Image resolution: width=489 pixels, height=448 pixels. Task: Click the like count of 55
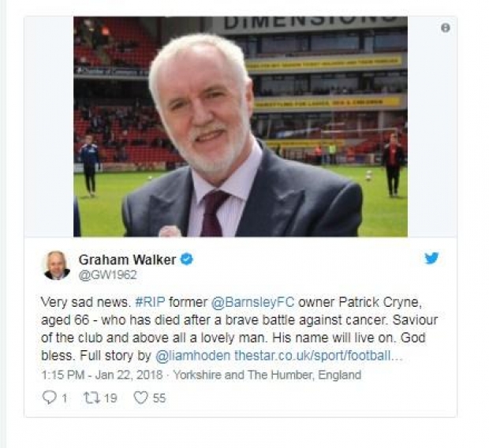point(159,398)
